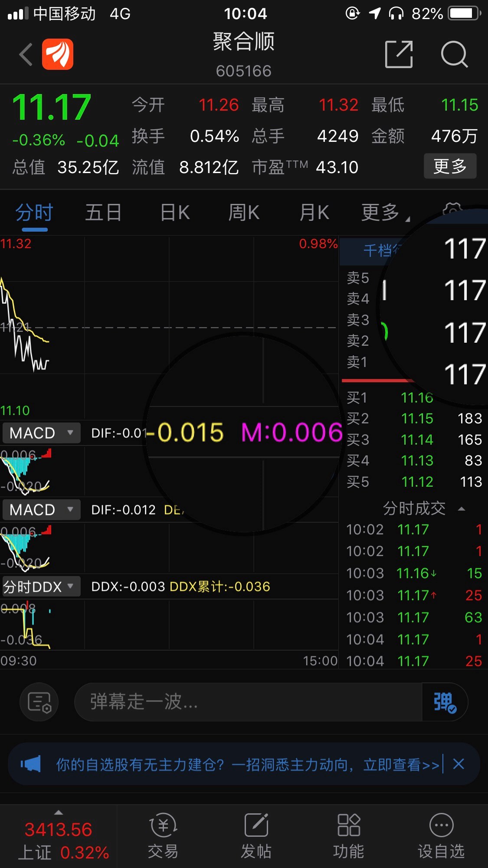Screen dimensions: 488x868
Task: Tap the comment list icon beside the danmaku box
Action: coord(39,702)
